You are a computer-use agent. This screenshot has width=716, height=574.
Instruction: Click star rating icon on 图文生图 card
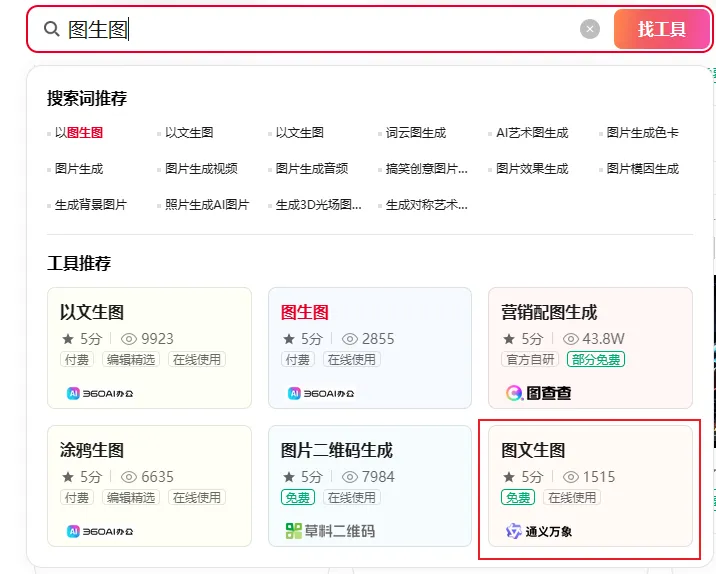pos(509,477)
